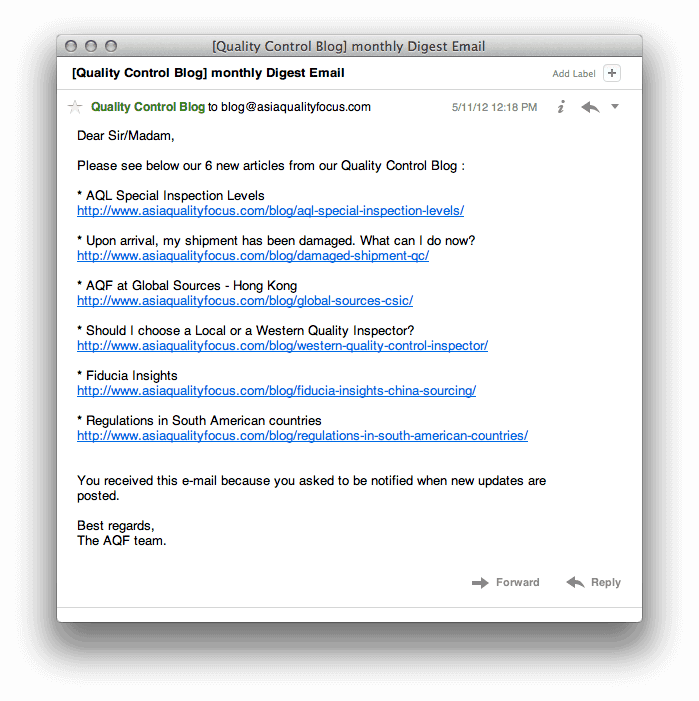The image size is (699, 701).
Task: Close the email window with red button
Action: [x=71, y=46]
